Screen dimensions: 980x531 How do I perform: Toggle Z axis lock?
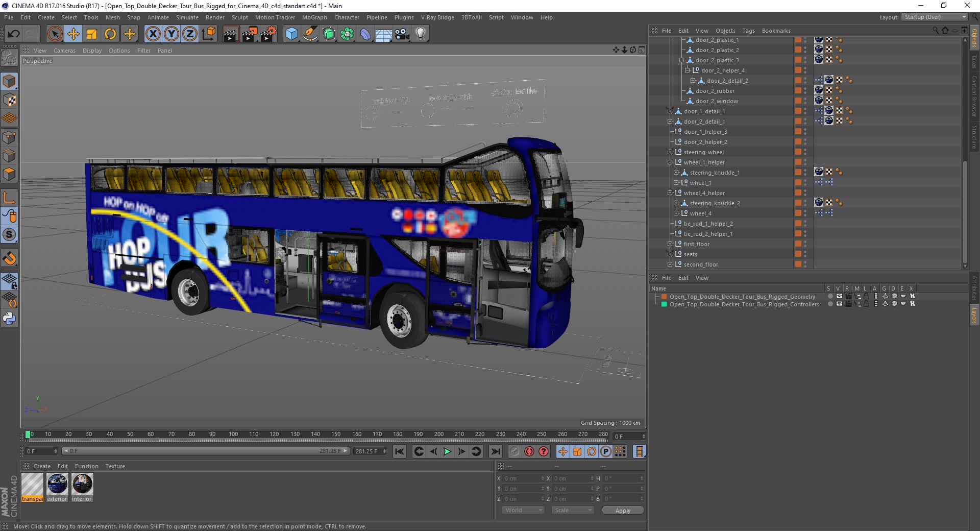pos(190,34)
